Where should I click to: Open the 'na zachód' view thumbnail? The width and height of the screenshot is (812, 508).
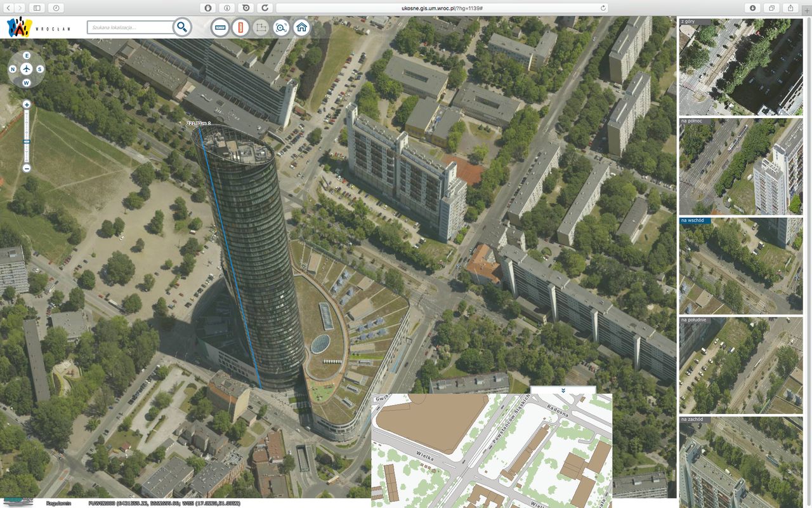tap(740, 462)
